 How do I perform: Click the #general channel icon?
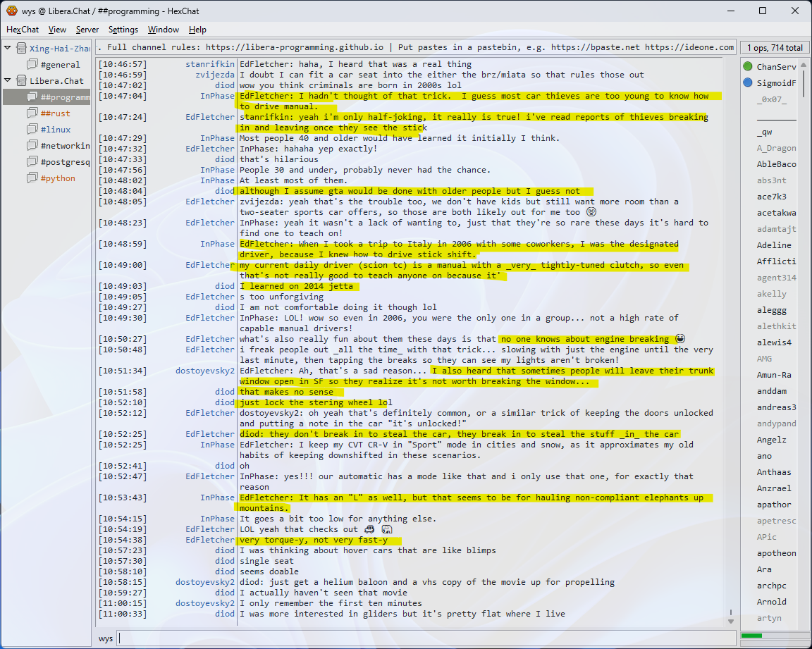pos(32,65)
